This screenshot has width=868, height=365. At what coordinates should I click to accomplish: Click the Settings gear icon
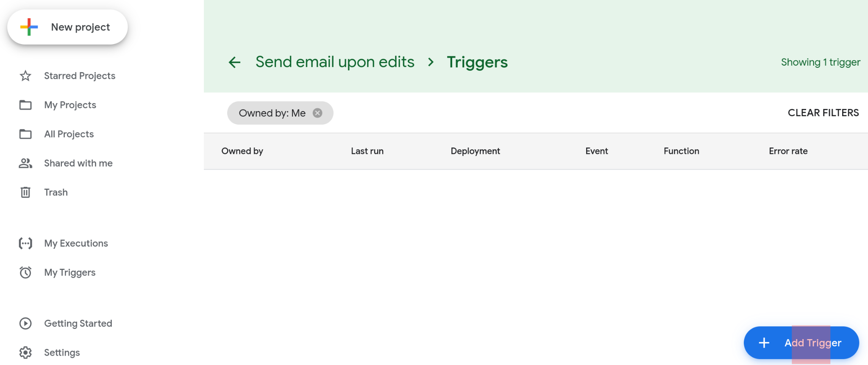(25, 353)
